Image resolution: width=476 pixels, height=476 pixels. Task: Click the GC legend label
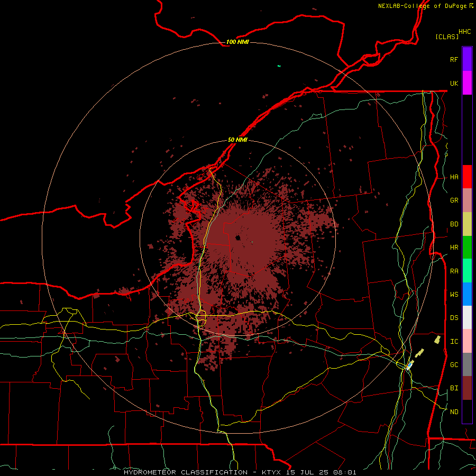tap(454, 364)
